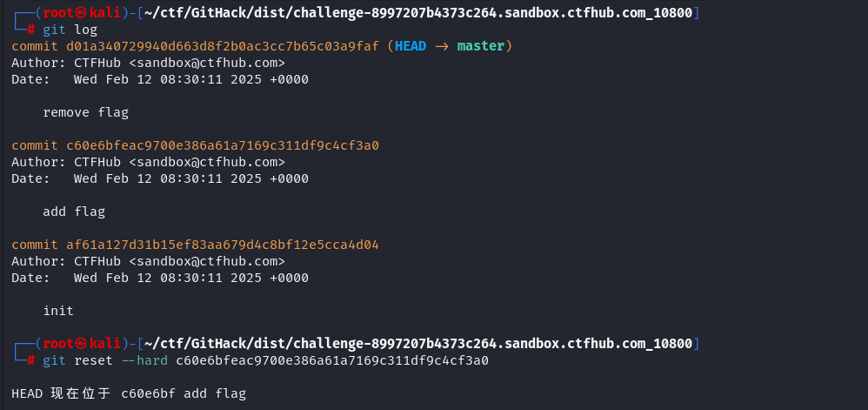This screenshot has height=410, width=868.
Task: Click the "remove flag" commit message
Action: (85, 112)
